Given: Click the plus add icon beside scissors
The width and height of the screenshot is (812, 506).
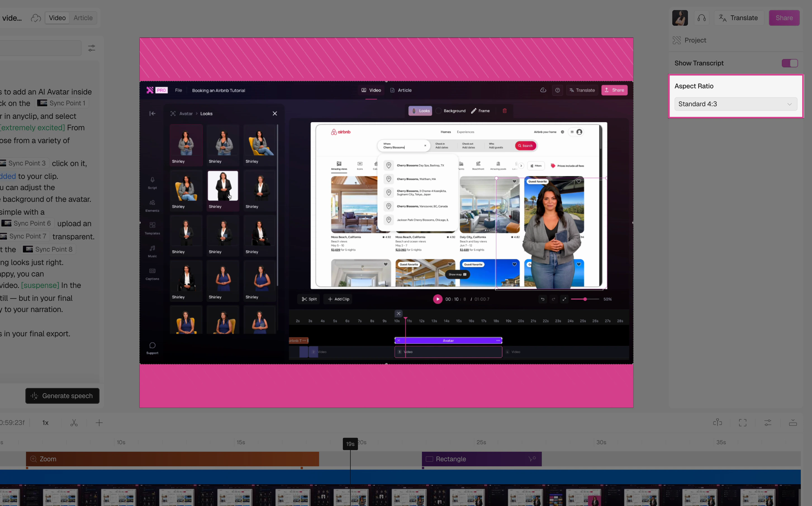Looking at the screenshot, I should tap(99, 423).
